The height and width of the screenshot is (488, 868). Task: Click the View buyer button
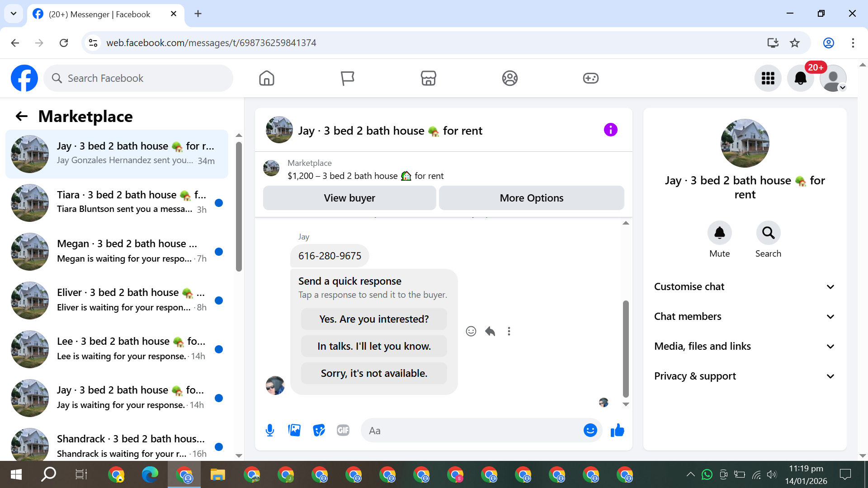tap(349, 198)
